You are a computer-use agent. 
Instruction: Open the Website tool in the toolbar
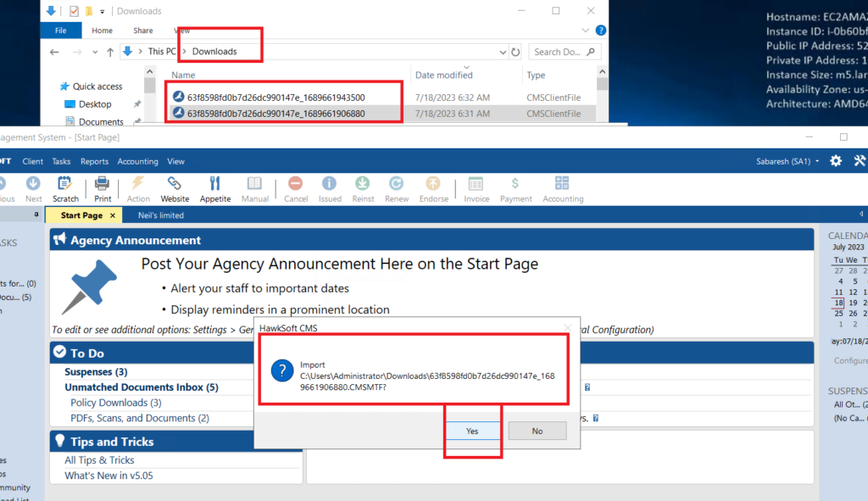pyautogui.click(x=175, y=187)
